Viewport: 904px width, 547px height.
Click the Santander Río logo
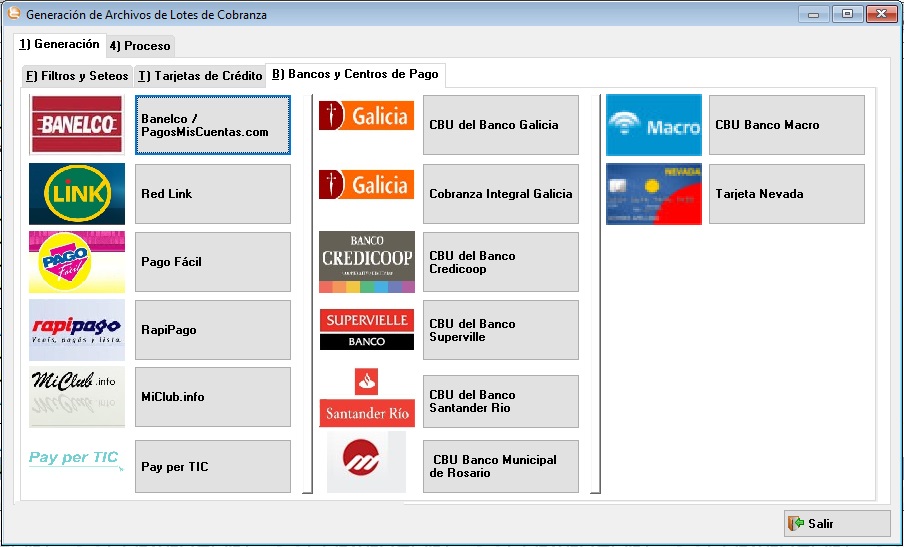(366, 399)
